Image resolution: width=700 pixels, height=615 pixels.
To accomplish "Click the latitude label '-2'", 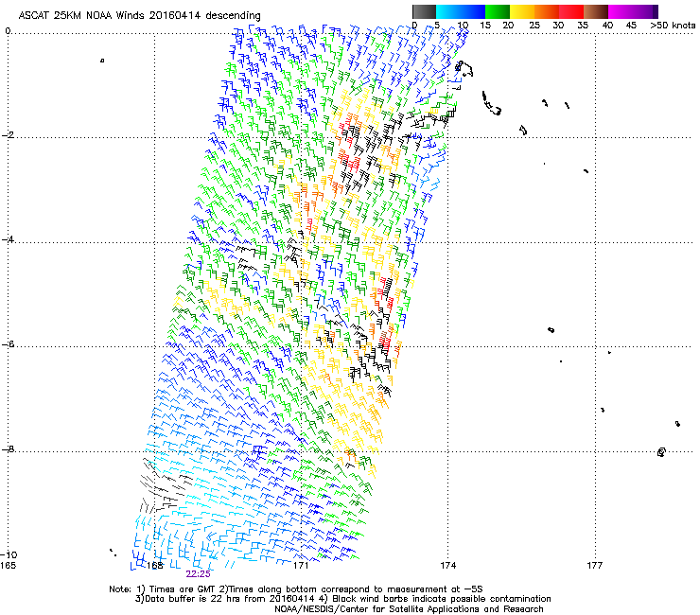I will coord(8,135).
